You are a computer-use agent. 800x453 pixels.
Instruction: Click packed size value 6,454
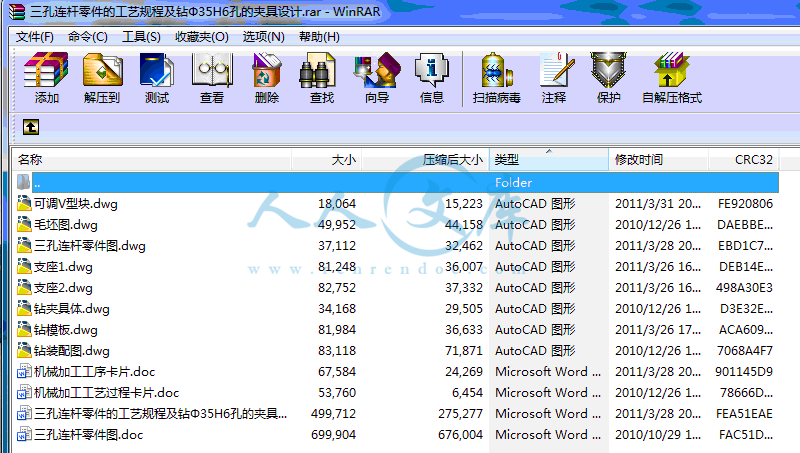pos(467,392)
